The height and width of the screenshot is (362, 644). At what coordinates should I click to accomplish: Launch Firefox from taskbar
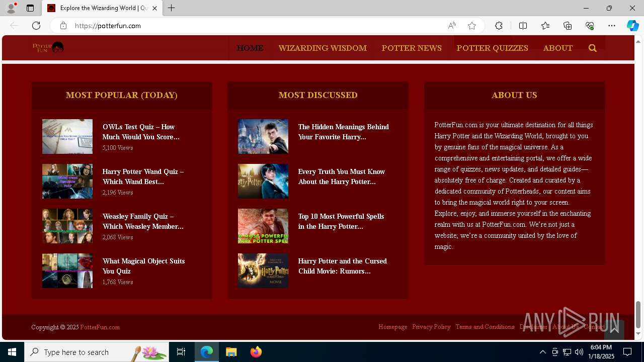[x=256, y=352]
